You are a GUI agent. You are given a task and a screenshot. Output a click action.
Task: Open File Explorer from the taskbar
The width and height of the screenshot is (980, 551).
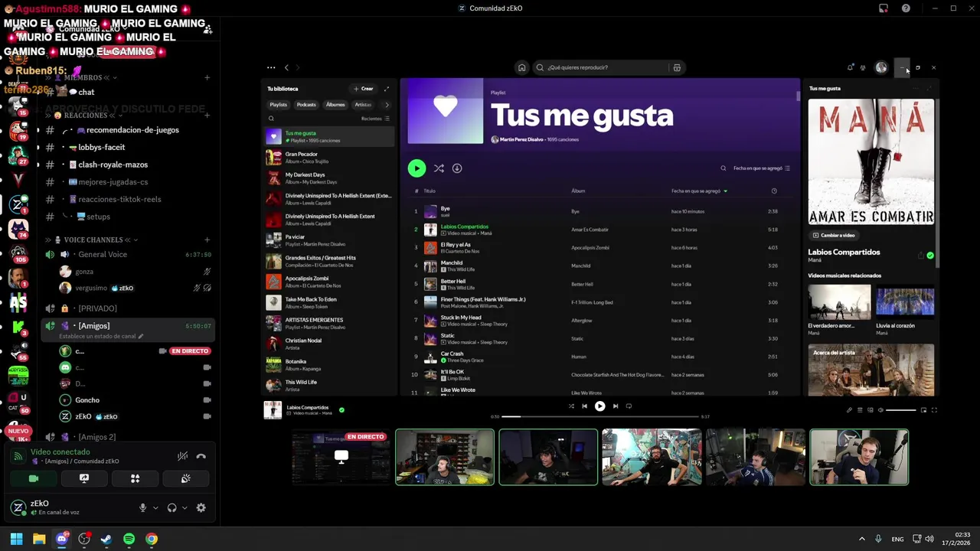[39, 539]
